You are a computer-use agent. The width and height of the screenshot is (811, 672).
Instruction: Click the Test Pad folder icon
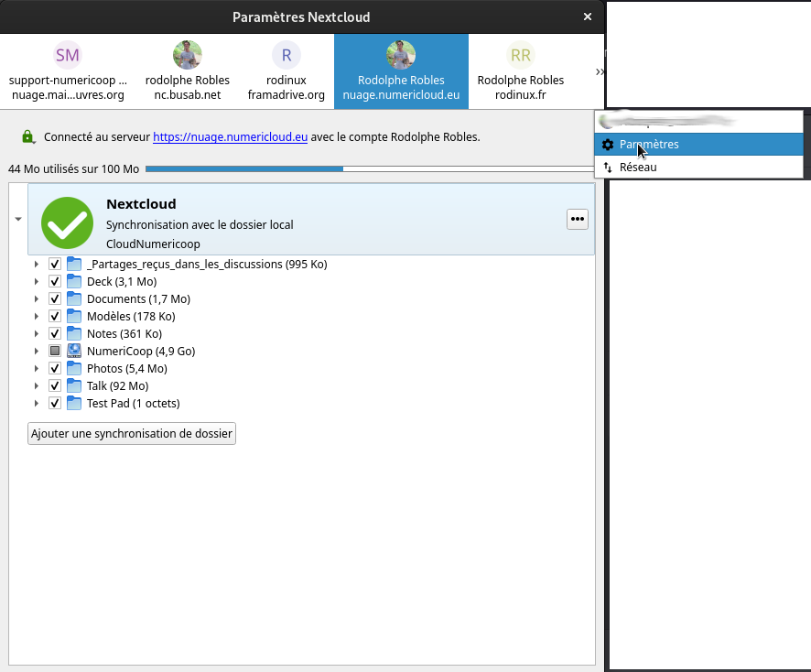(x=74, y=404)
